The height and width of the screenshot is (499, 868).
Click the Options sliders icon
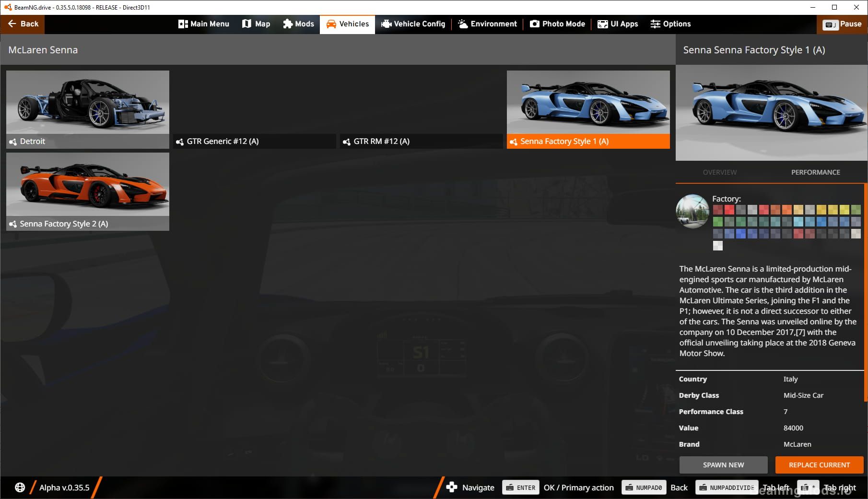click(656, 24)
